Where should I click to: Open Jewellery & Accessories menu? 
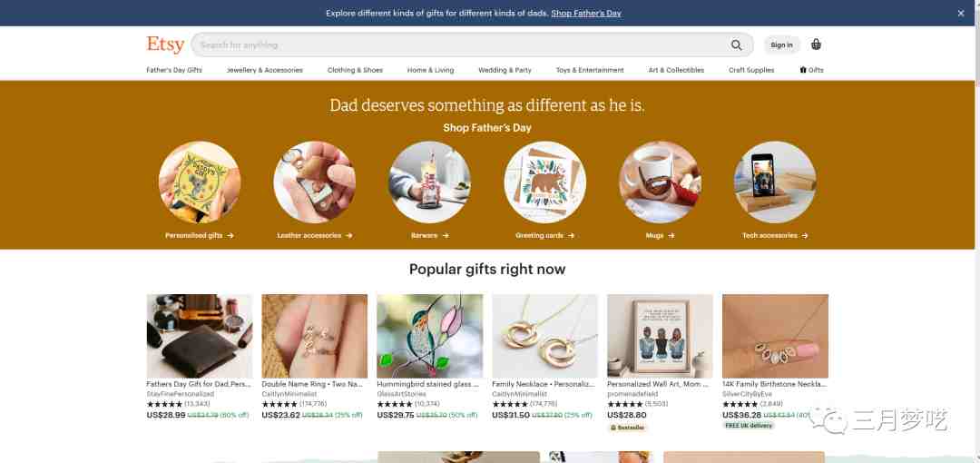click(265, 70)
